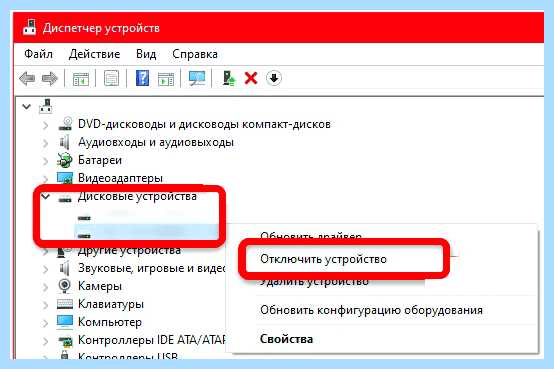The width and height of the screenshot is (554, 369).
Task: Click the Звуковые, игровые sound devices icon
Action: tap(65, 268)
